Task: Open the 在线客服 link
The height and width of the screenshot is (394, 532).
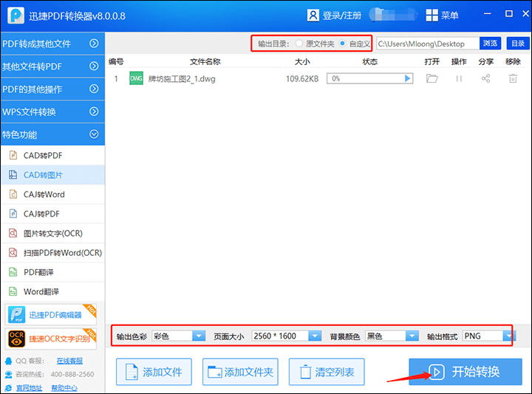Action: coord(69,361)
